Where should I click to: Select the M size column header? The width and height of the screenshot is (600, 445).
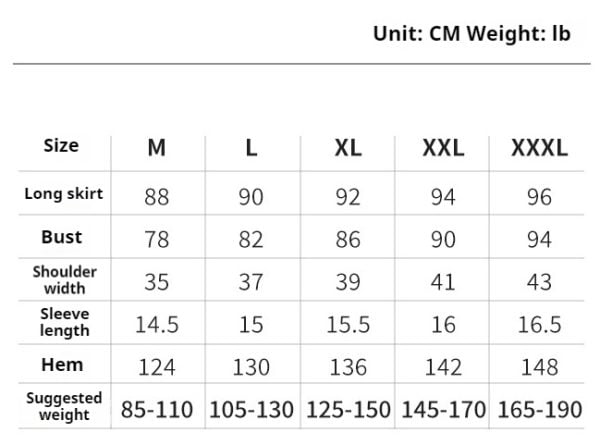pyautogui.click(x=157, y=147)
